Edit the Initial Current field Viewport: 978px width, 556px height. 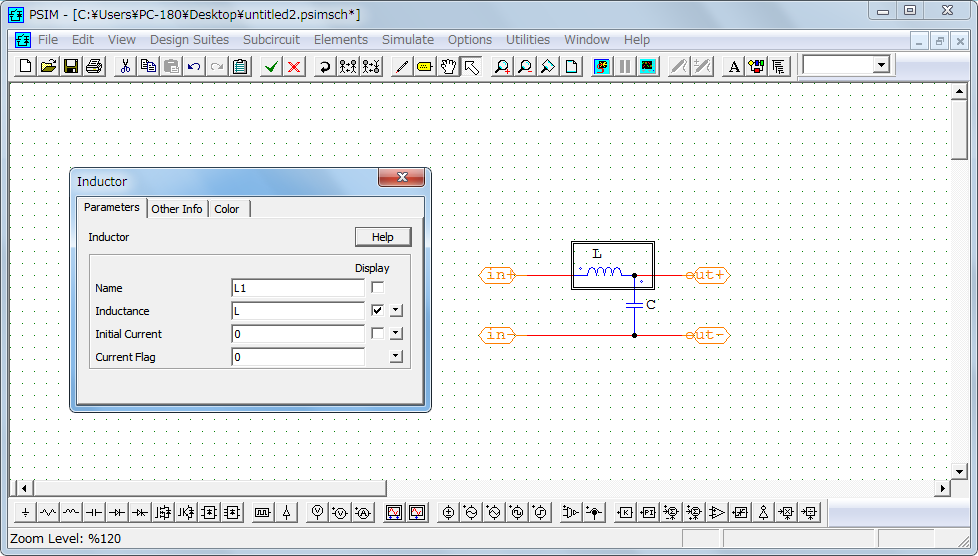(298, 334)
